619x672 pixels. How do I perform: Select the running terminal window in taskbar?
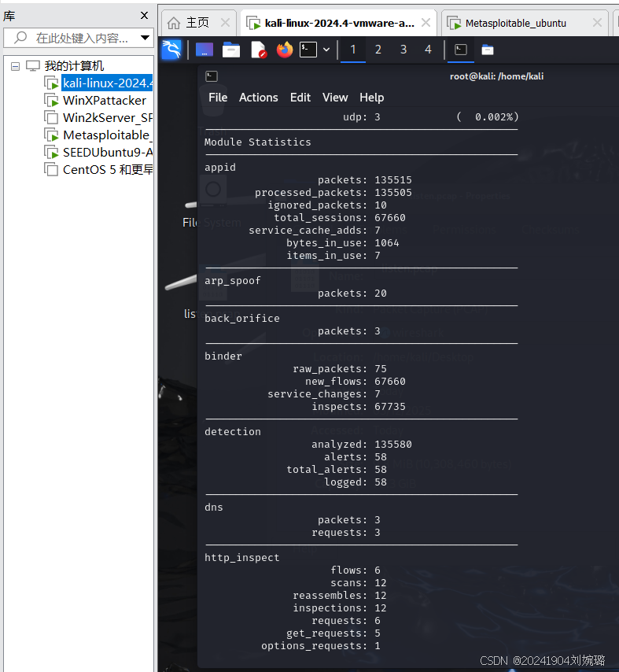461,50
